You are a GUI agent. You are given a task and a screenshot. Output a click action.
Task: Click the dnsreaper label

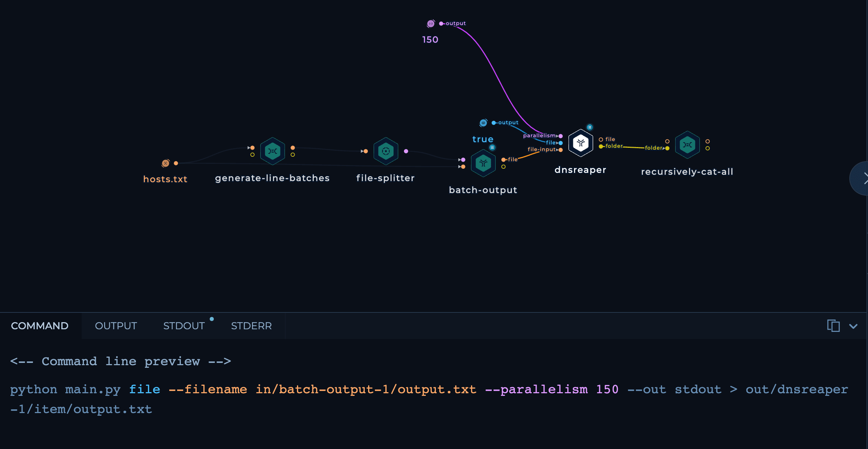[580, 170]
